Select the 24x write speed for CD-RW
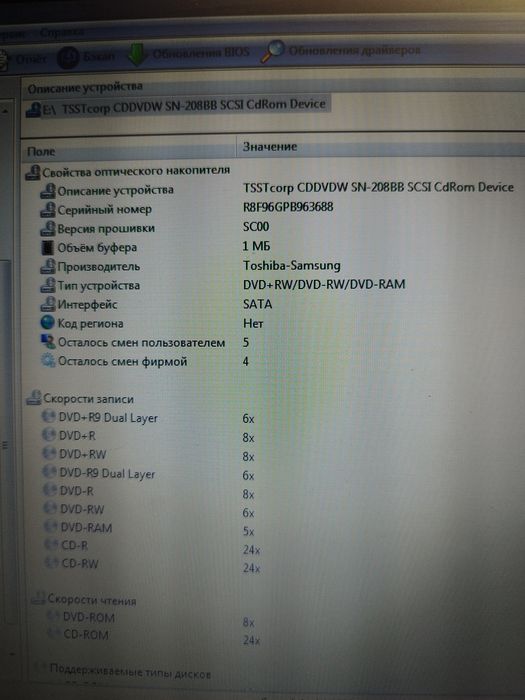Viewport: 525px width, 700px height. click(x=251, y=568)
